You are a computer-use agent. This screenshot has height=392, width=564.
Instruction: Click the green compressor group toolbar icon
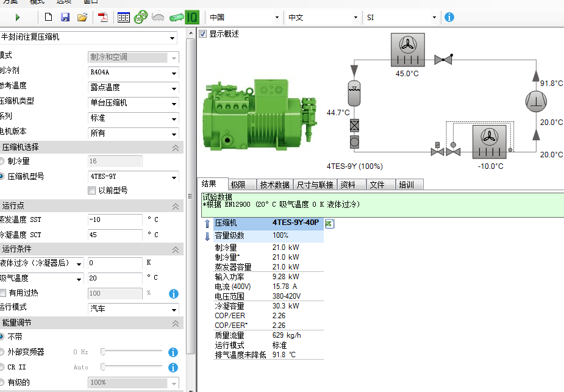[x=141, y=17]
